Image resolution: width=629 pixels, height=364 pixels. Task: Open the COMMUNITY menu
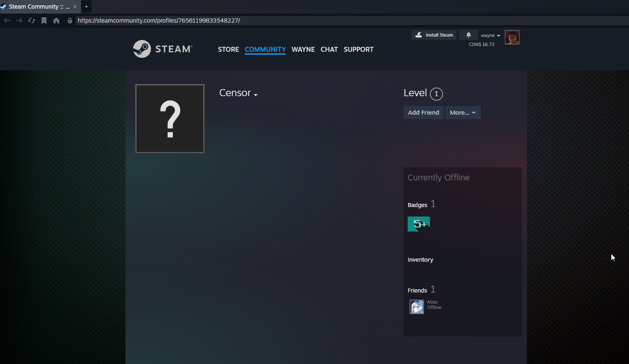(265, 49)
